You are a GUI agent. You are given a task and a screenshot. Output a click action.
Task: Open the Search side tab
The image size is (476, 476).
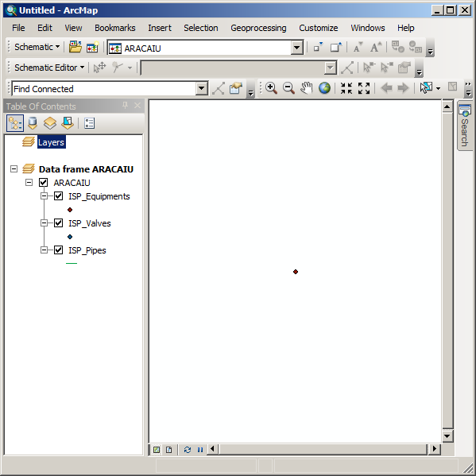pos(465,125)
